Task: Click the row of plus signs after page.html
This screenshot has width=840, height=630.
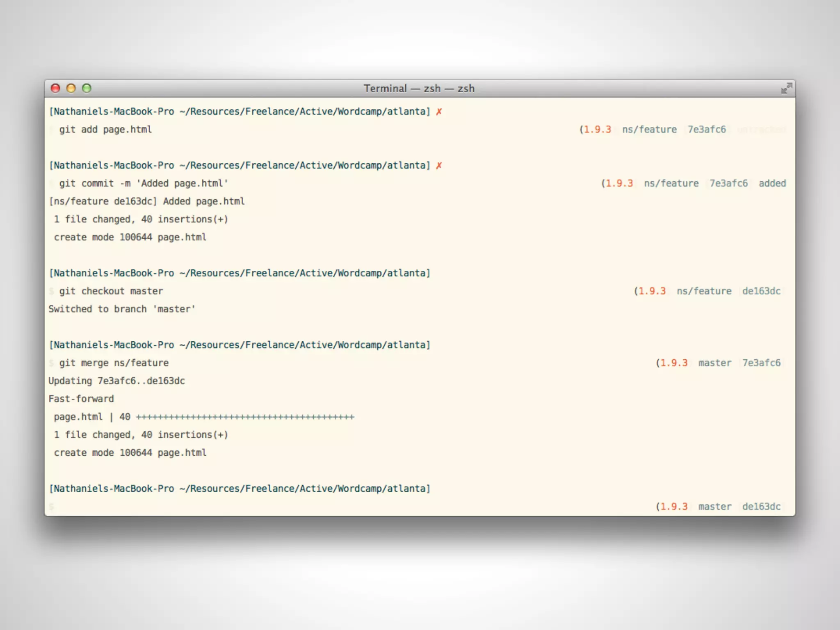Action: coord(245,417)
